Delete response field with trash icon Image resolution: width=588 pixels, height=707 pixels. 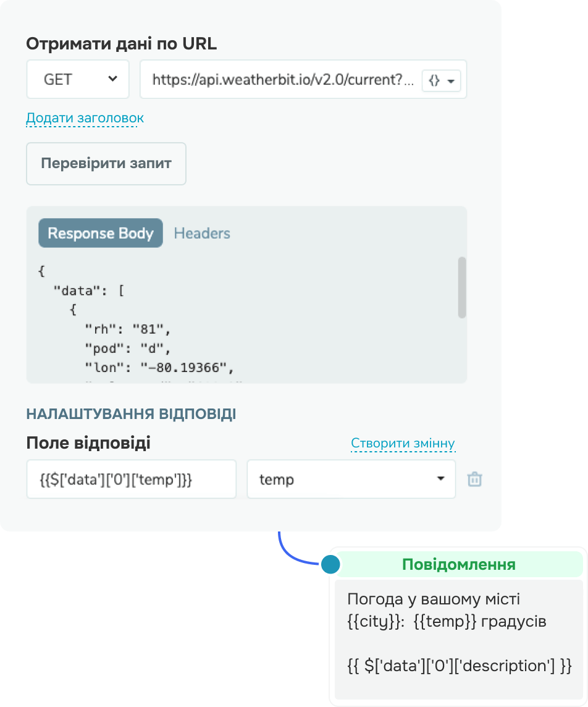pyautogui.click(x=474, y=480)
